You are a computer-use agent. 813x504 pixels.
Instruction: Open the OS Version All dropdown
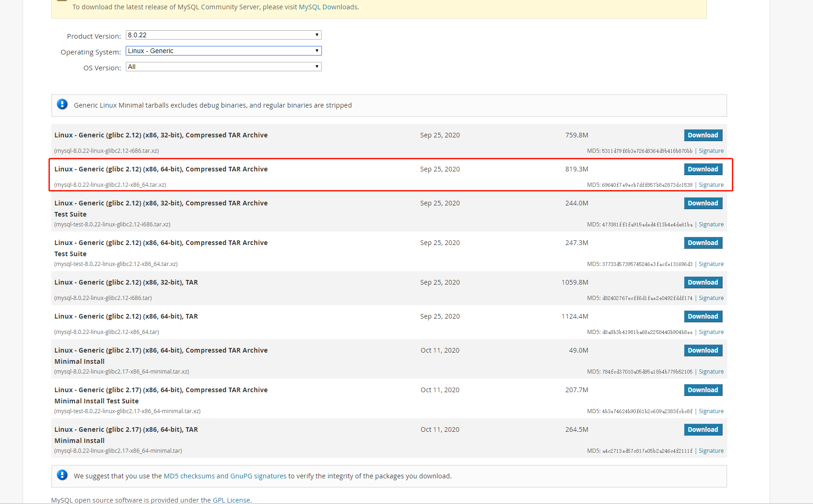tap(223, 67)
